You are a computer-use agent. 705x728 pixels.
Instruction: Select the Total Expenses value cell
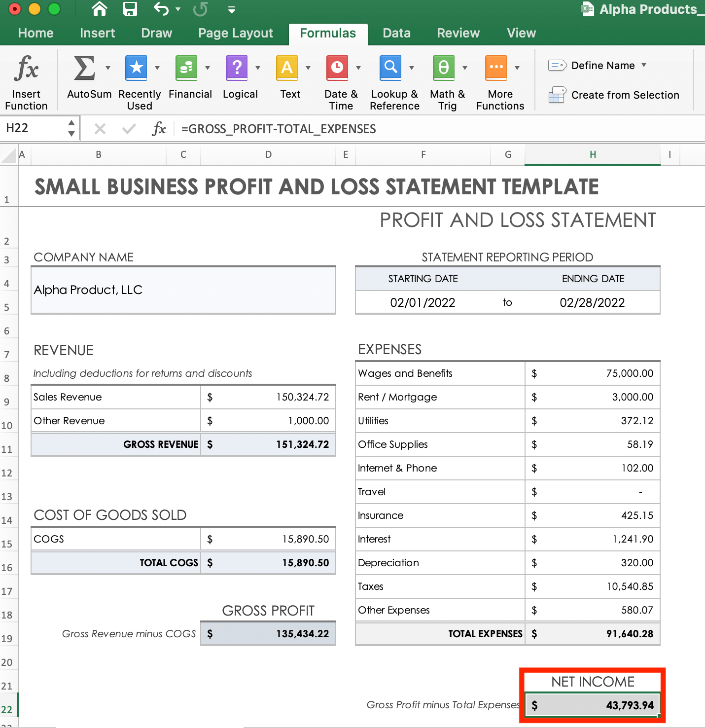[593, 634]
